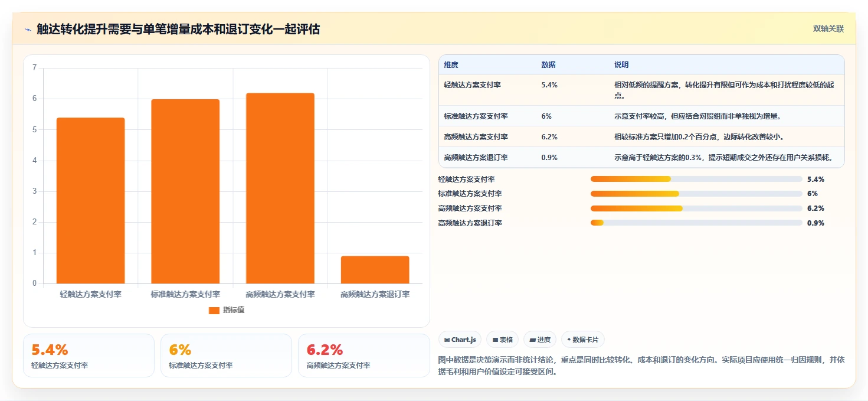Click the progress list label 高频触达方案退订率
Image resolution: width=868 pixels, height=401 pixels.
tap(470, 223)
